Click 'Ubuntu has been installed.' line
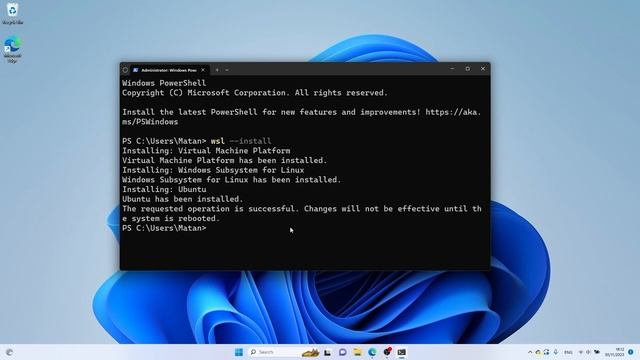This screenshot has width=640, height=360. 182,199
